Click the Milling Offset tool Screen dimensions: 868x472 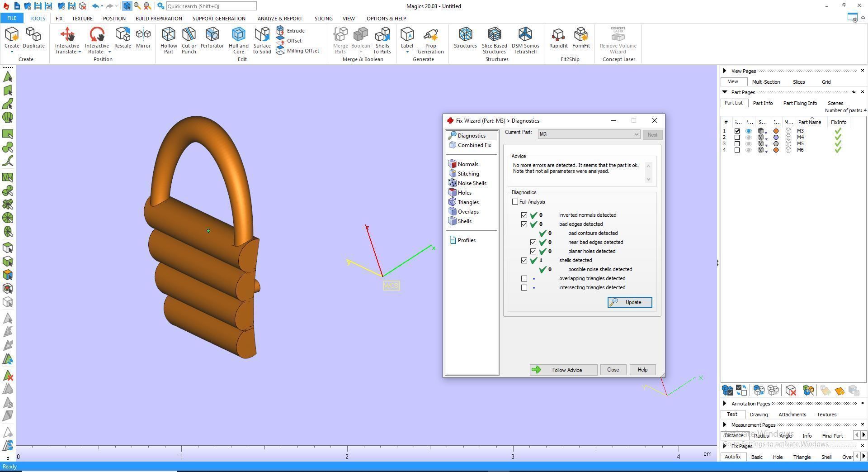pyautogui.click(x=298, y=51)
